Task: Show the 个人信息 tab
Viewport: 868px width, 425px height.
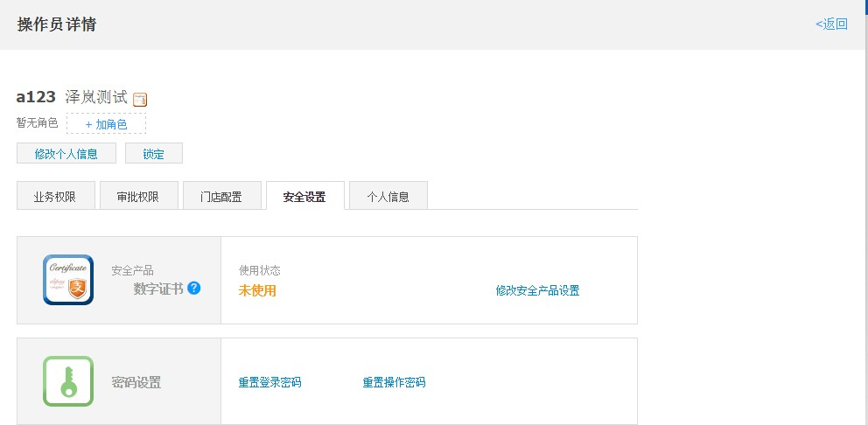Action: (388, 197)
